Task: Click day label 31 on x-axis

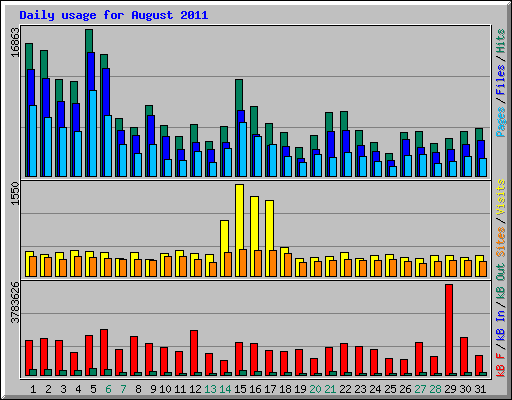Action: coord(480,389)
